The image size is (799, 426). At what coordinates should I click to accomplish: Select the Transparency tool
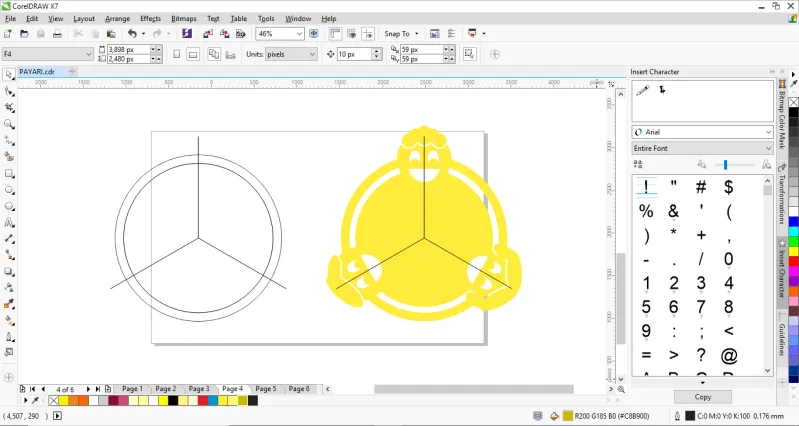click(x=9, y=287)
